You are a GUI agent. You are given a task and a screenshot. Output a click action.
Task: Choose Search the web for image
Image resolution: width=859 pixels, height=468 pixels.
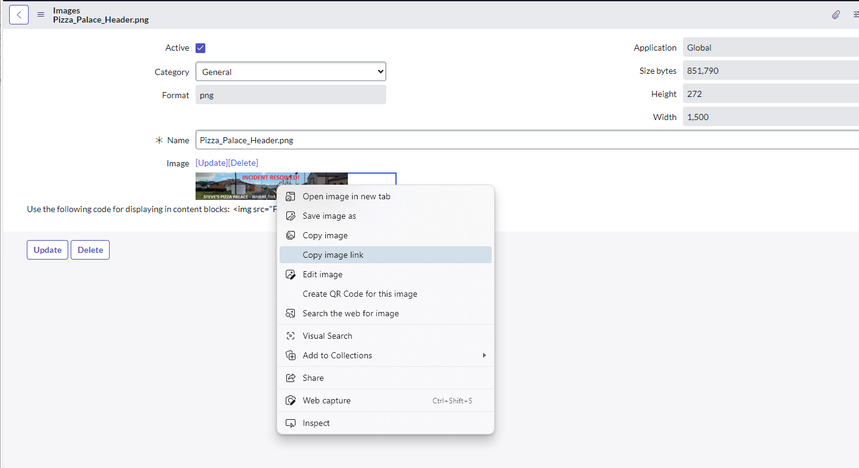[386, 313]
